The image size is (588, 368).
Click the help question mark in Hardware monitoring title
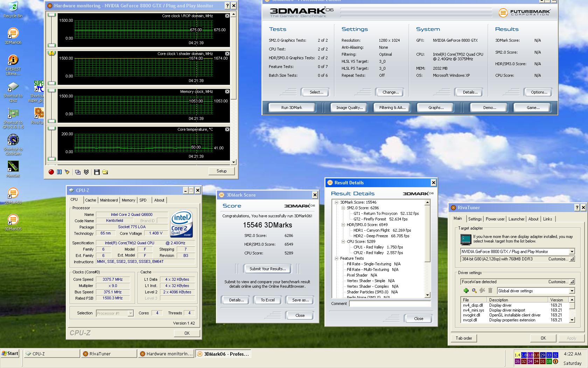coord(227,6)
